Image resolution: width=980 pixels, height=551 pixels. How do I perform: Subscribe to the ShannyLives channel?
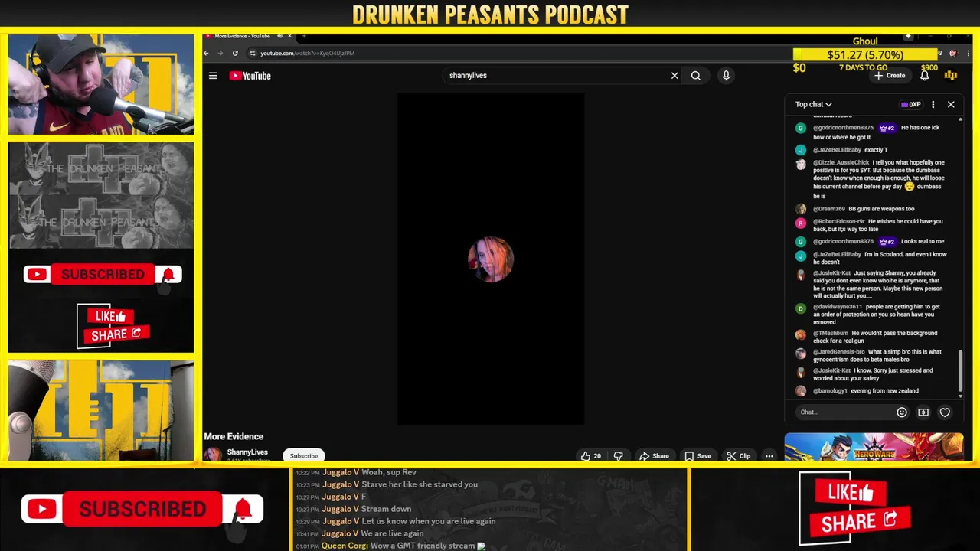pyautogui.click(x=304, y=456)
